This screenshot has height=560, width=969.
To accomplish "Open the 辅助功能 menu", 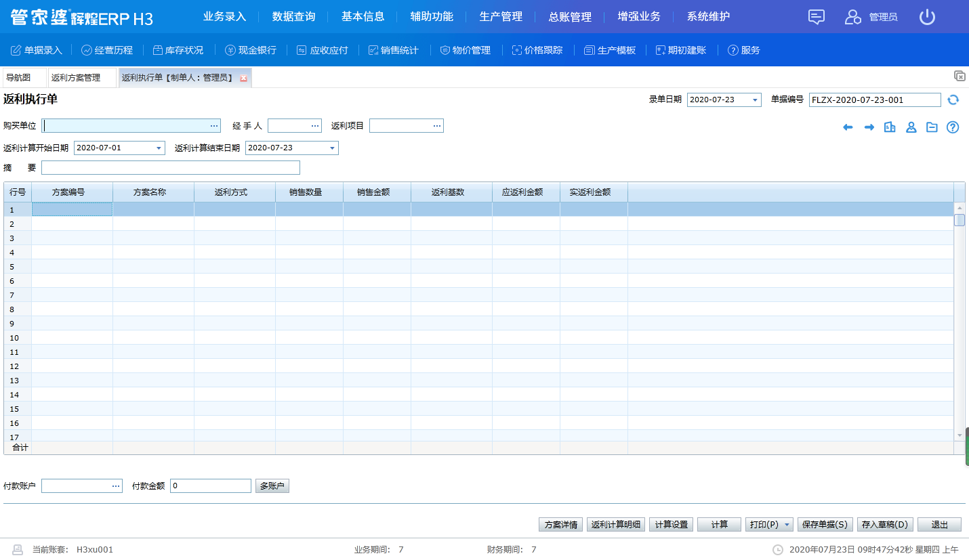I will (x=432, y=17).
